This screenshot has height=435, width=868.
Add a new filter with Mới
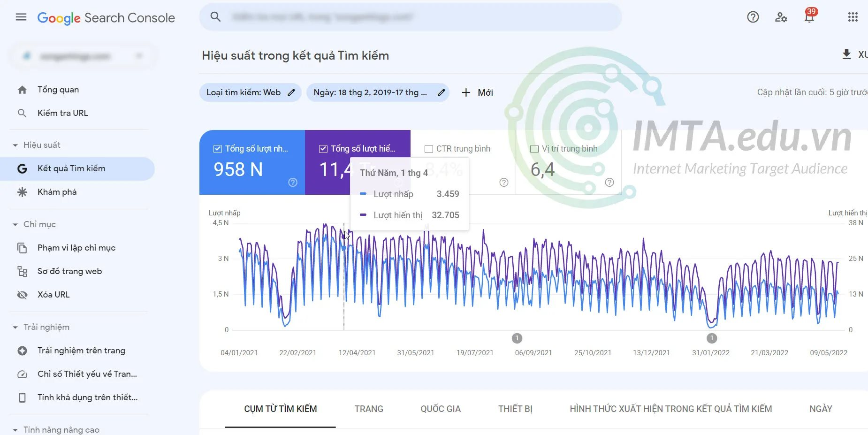477,92
